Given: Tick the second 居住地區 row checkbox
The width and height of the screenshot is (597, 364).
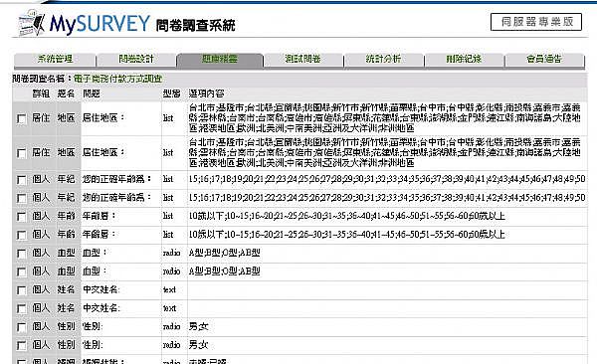Looking at the screenshot, I should (x=21, y=153).
